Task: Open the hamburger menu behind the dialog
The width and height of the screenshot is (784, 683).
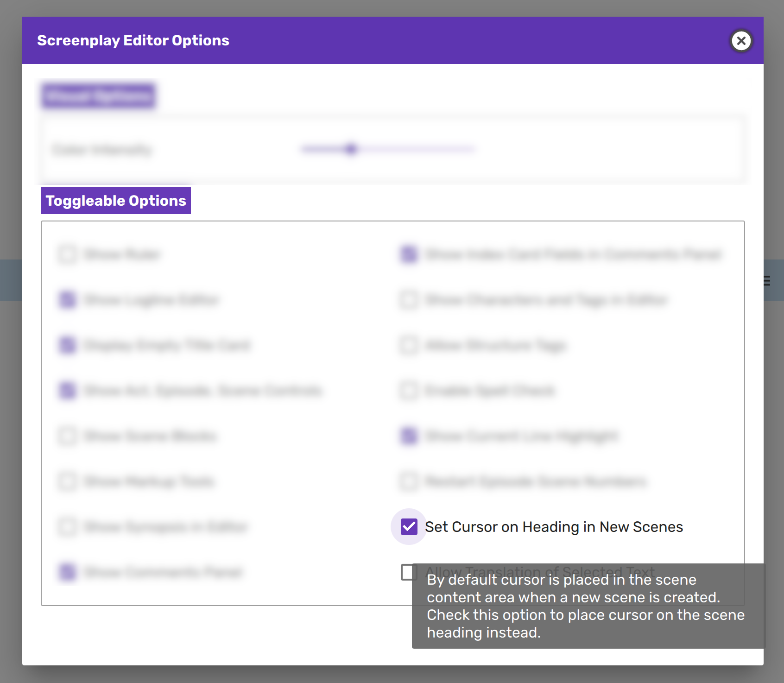Action: click(x=767, y=281)
